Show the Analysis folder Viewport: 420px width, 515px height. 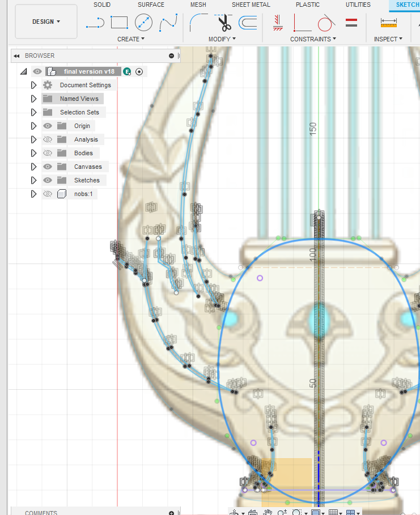click(48, 139)
